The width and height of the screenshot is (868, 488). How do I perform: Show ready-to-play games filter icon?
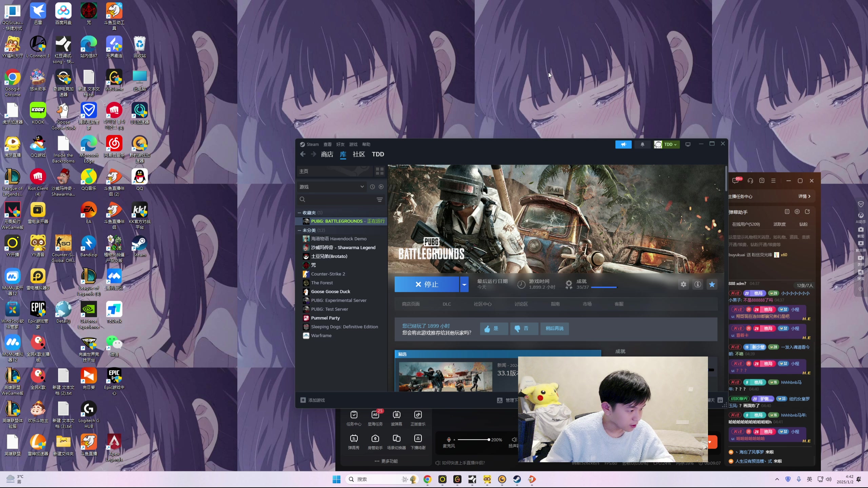point(381,187)
